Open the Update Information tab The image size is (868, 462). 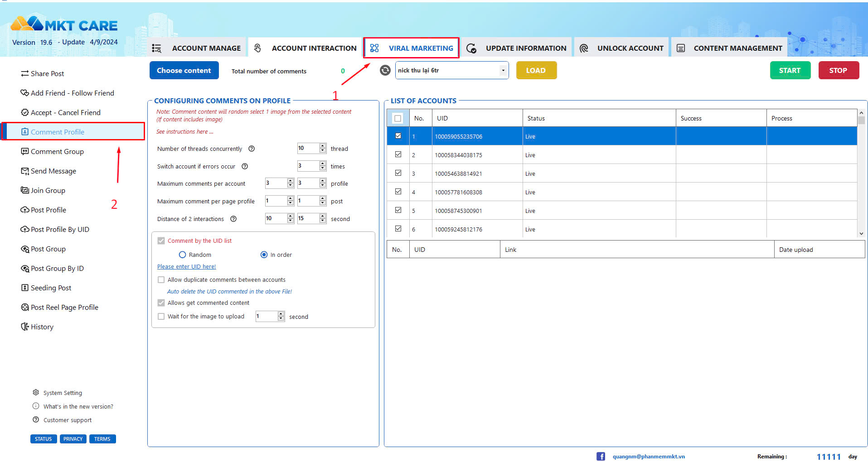[517, 48]
